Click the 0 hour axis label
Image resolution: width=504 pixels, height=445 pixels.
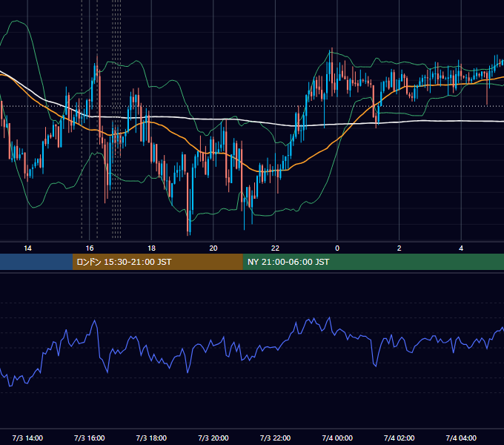[337, 248]
